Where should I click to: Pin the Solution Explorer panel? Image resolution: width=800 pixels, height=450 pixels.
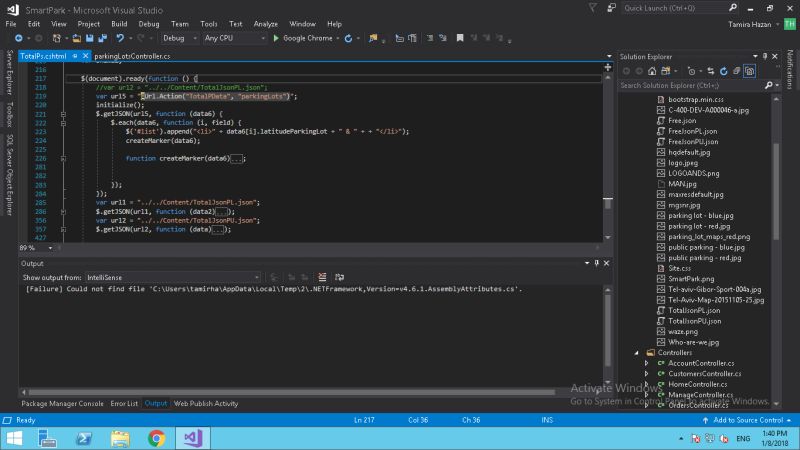click(765, 57)
